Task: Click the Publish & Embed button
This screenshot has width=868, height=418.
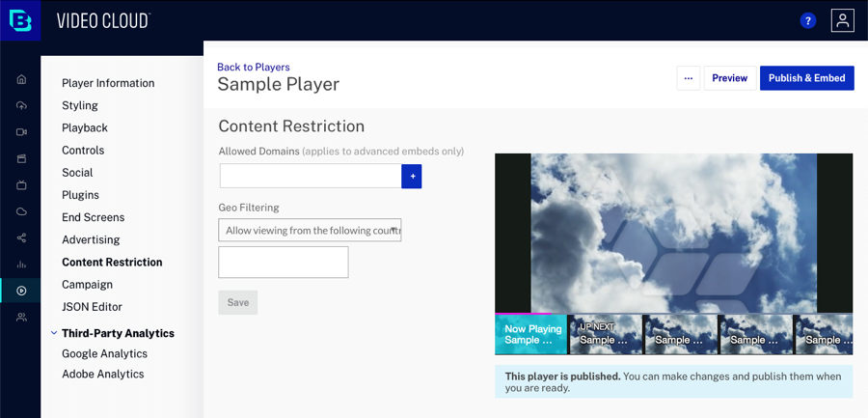Action: tap(806, 78)
